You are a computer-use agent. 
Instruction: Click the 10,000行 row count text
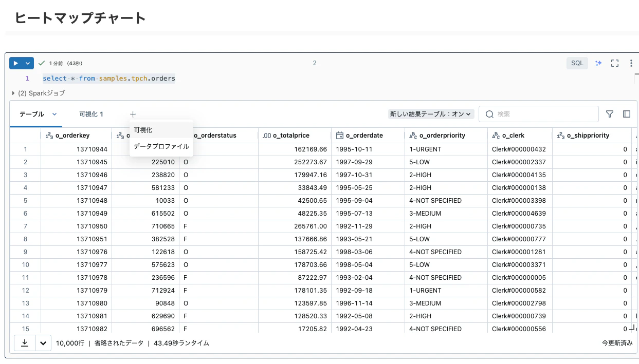tap(70, 343)
